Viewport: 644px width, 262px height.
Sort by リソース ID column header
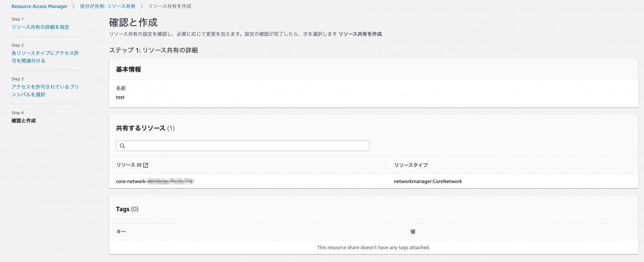coord(129,165)
